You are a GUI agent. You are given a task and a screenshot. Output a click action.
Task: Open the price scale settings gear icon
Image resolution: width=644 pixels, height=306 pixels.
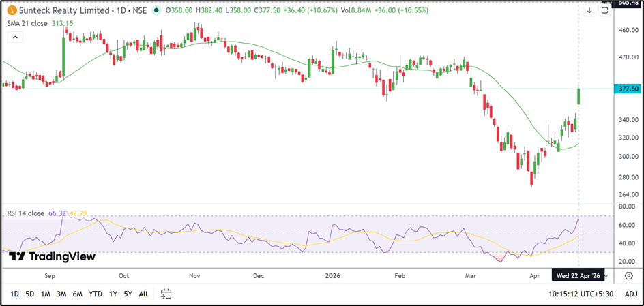(x=628, y=276)
